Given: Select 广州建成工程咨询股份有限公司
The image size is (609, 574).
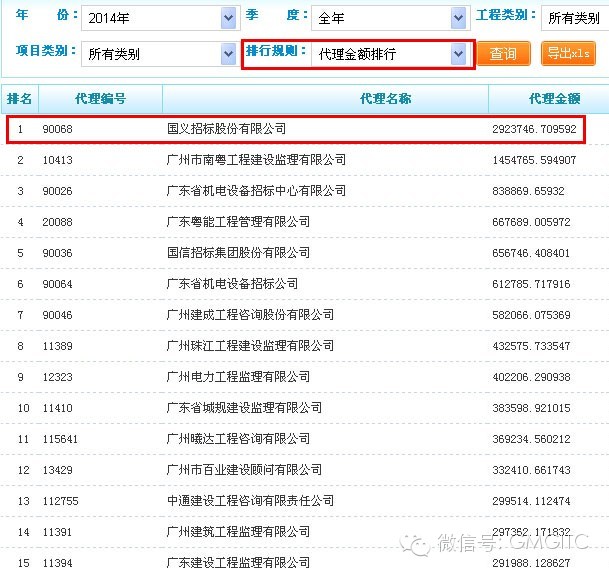Looking at the screenshot, I should (x=251, y=315).
